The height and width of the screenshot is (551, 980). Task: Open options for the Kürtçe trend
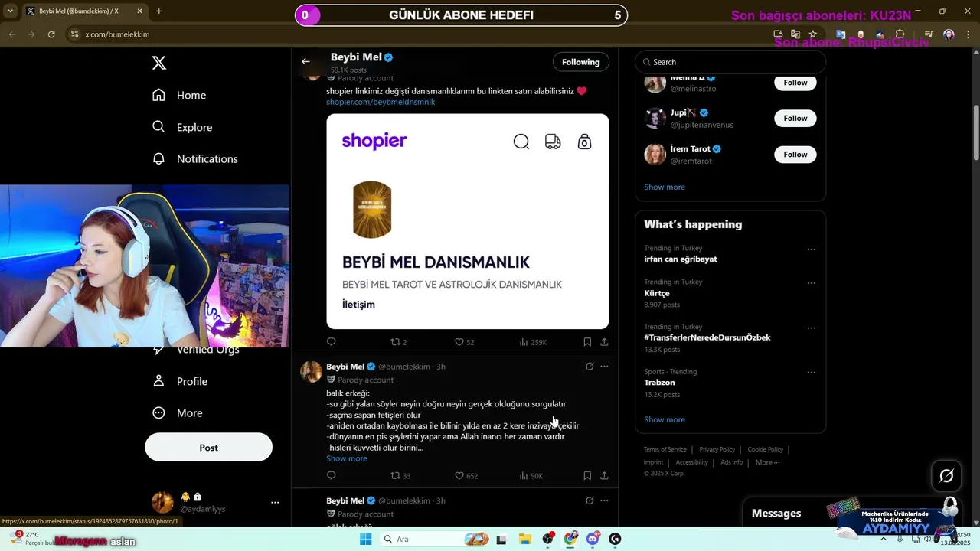[x=812, y=283]
